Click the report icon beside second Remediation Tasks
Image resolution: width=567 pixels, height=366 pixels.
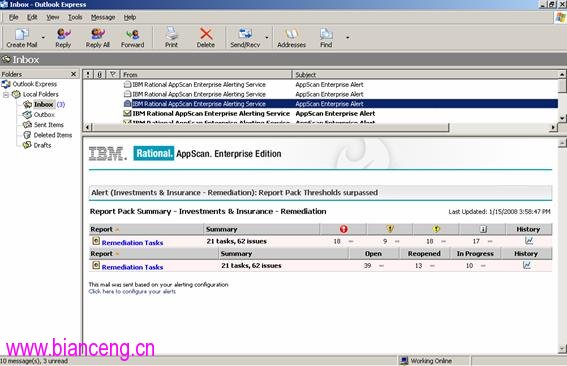click(x=96, y=265)
